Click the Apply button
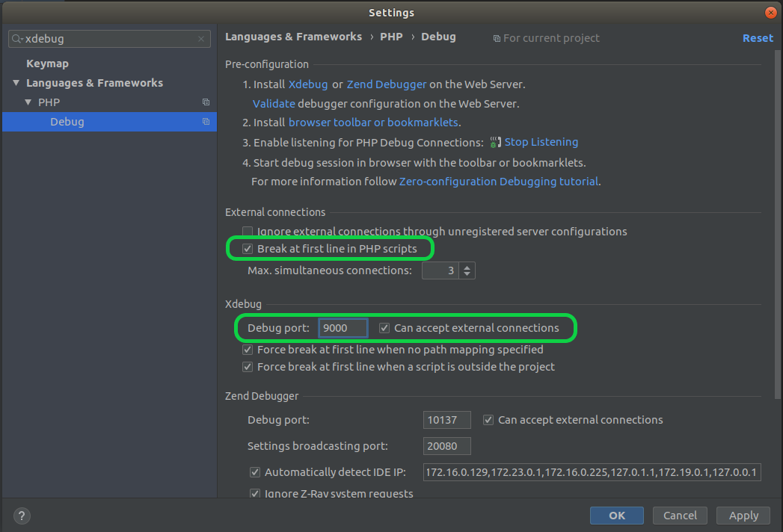This screenshot has width=783, height=532. [743, 516]
